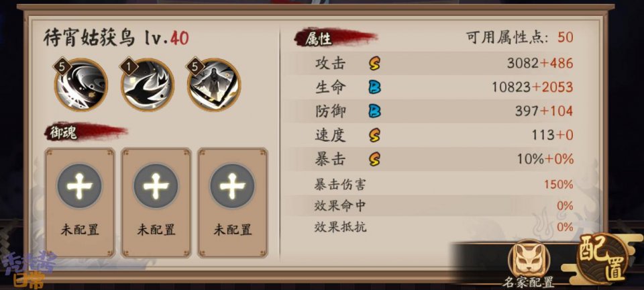
Task: Add a soul to the first 未配置 slot
Action: [x=79, y=203]
